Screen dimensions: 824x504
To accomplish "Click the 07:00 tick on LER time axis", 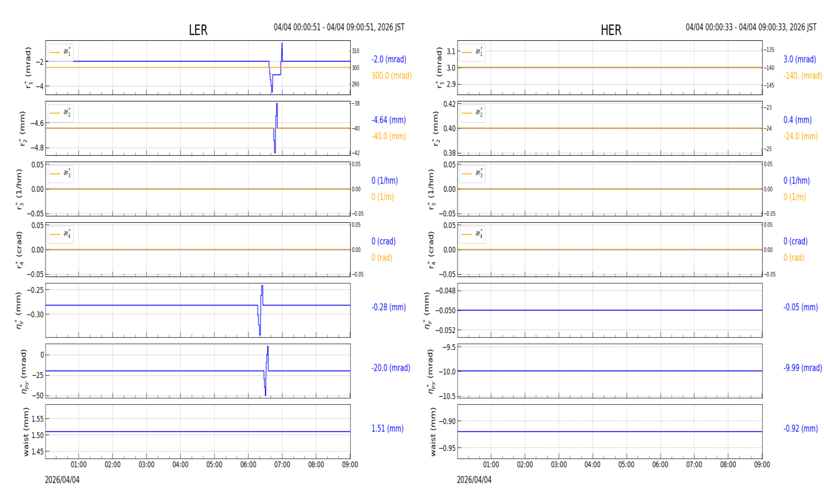I will click(x=282, y=465).
